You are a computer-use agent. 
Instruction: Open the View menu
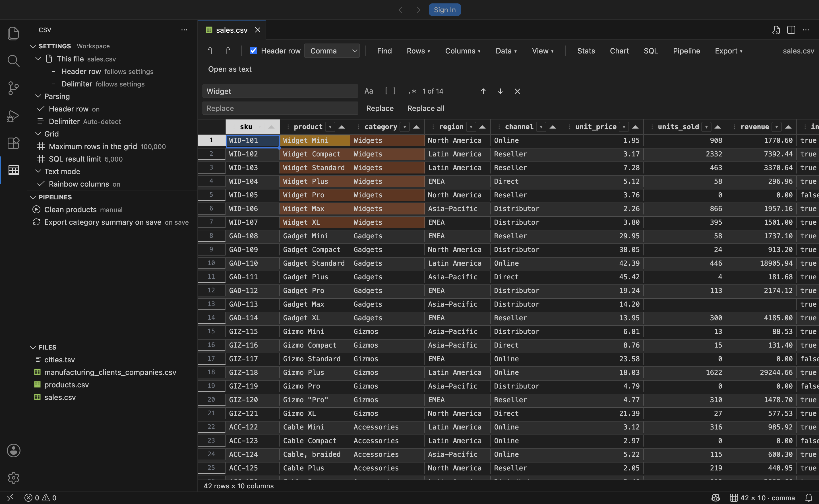(x=543, y=51)
